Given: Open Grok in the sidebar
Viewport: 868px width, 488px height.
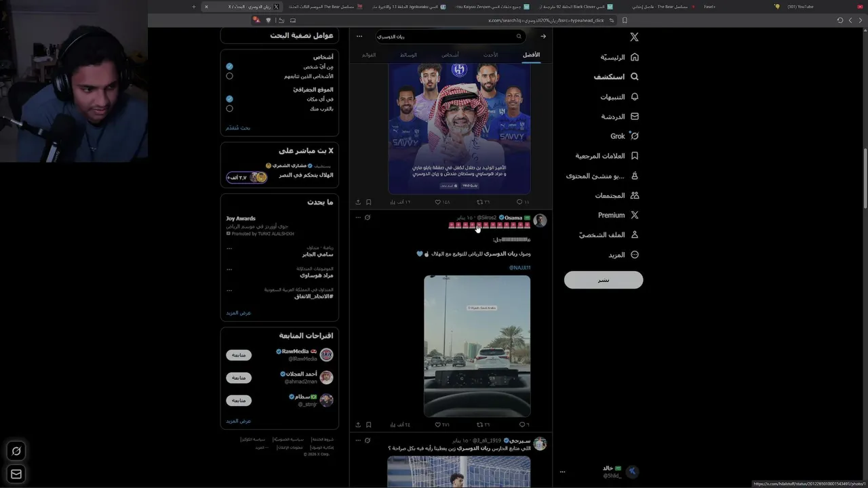Looking at the screenshot, I should pos(625,136).
